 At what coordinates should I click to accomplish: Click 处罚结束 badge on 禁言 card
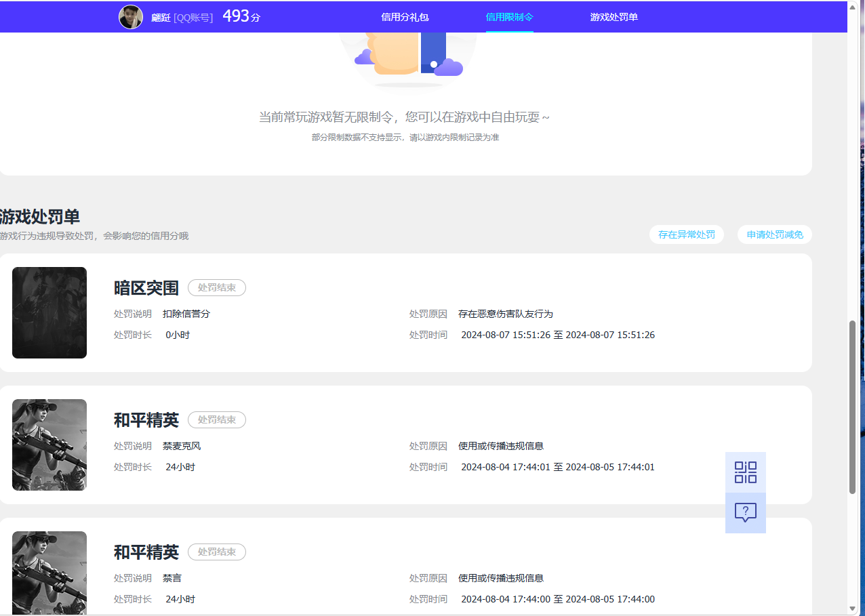pyautogui.click(x=217, y=552)
